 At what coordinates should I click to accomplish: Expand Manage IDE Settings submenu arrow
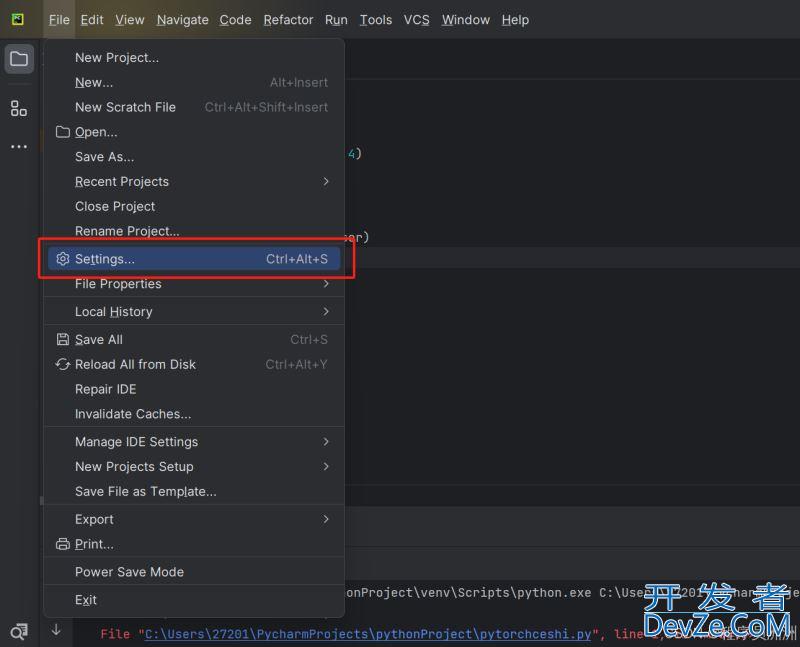[326, 442]
